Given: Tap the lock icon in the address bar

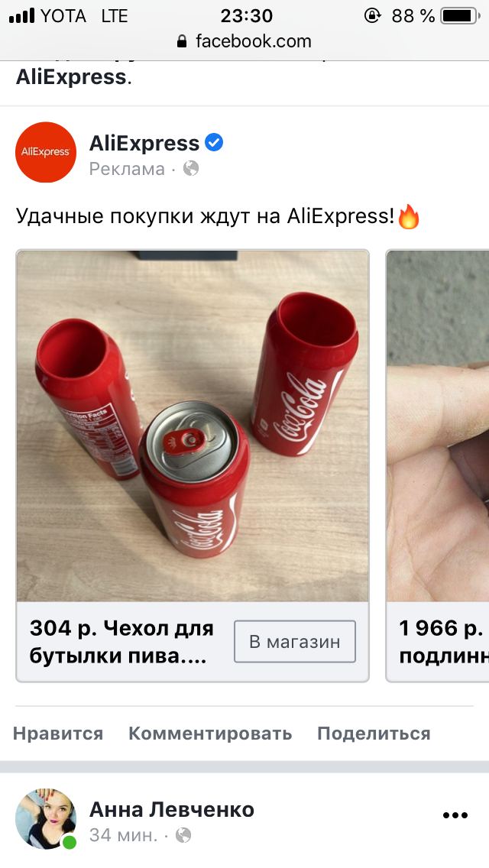Looking at the screenshot, I should coord(182,41).
